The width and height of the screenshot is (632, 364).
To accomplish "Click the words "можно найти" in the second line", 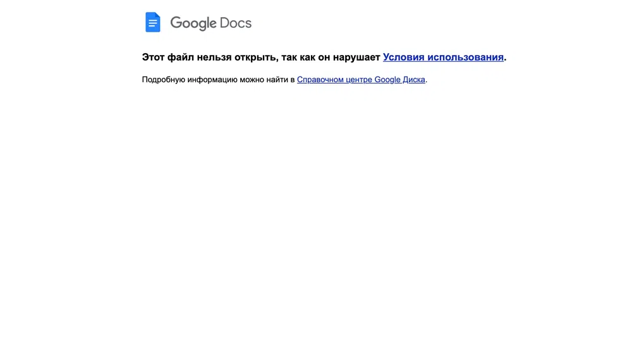I will [x=264, y=80].
